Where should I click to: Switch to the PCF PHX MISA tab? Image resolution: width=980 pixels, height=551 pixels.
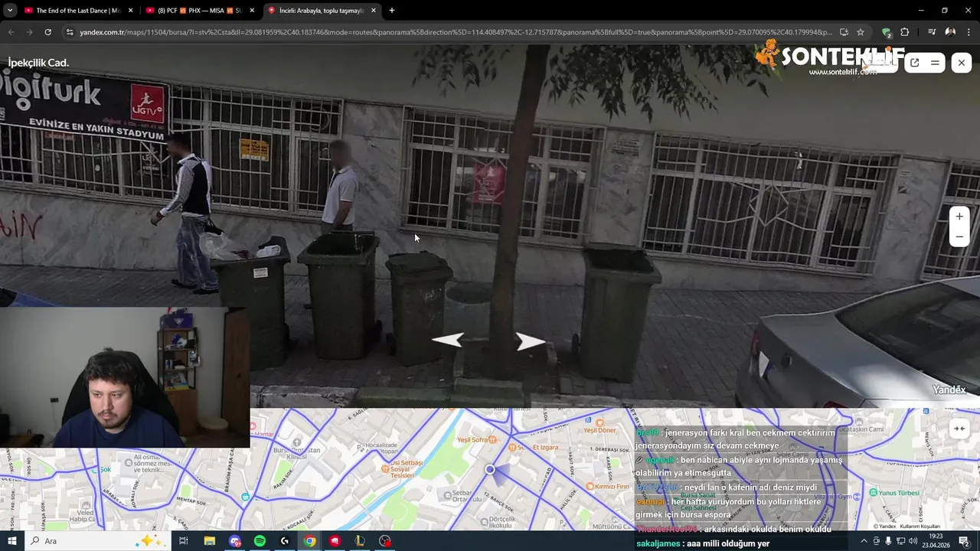pos(200,11)
